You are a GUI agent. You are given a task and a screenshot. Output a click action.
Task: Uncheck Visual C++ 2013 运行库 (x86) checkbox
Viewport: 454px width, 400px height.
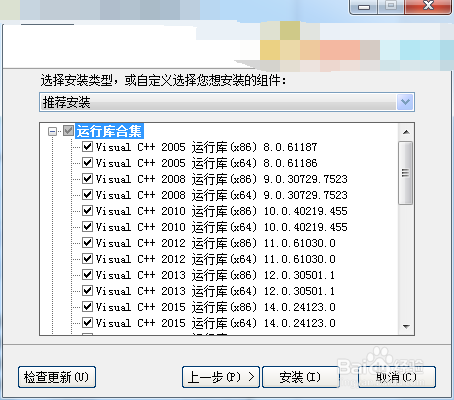pos(87,275)
